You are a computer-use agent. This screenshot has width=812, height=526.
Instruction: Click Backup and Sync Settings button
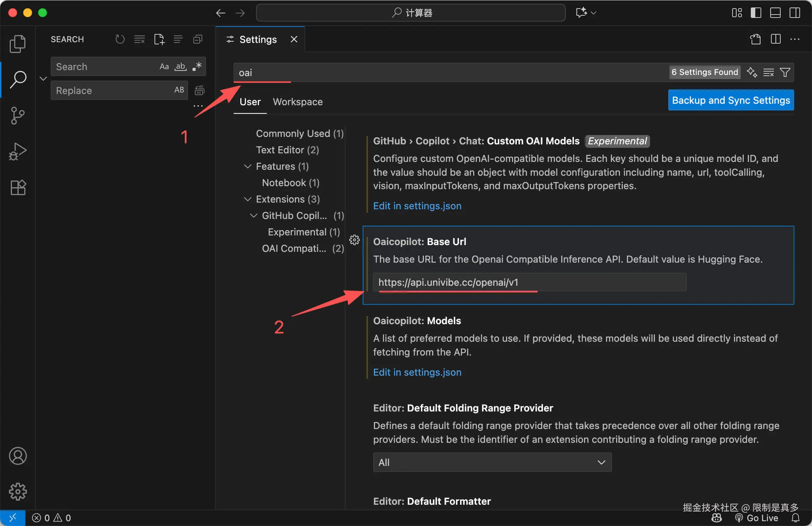point(731,100)
